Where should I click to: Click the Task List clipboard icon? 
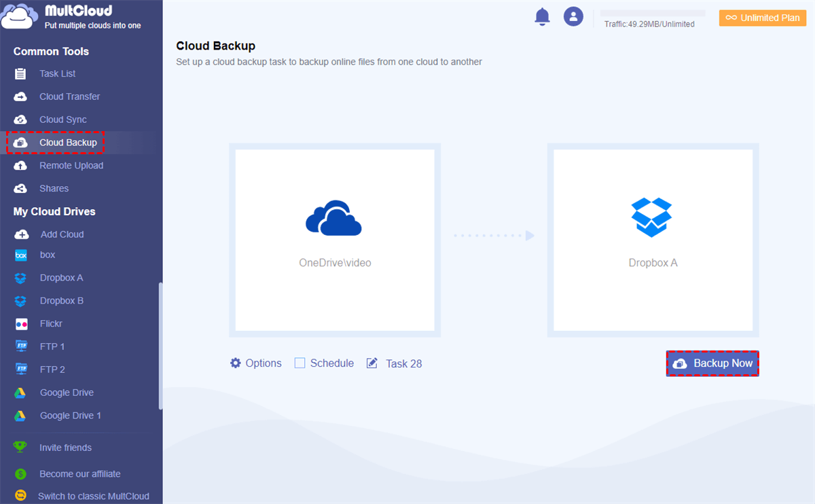20,73
